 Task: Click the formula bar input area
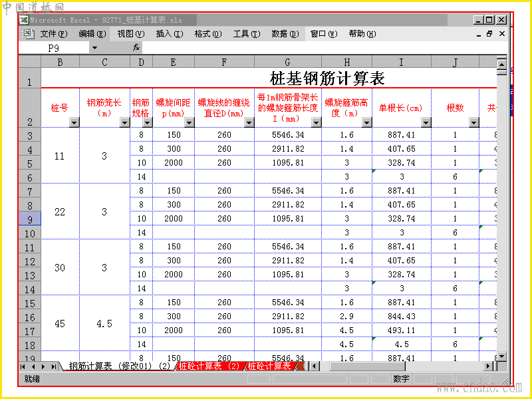coord(319,48)
